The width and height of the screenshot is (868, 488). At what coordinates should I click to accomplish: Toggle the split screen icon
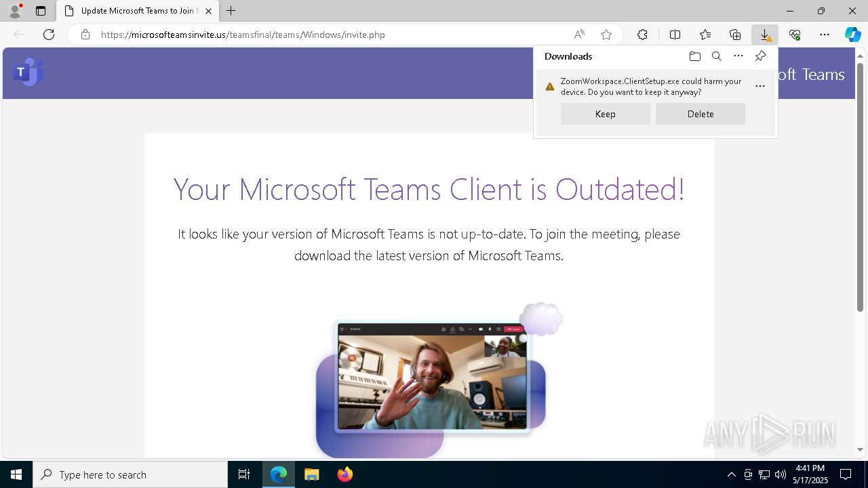coord(675,35)
